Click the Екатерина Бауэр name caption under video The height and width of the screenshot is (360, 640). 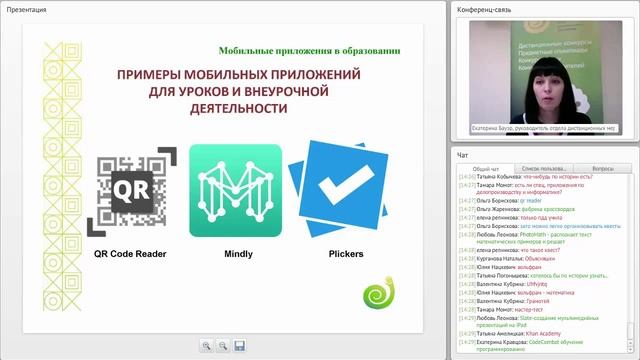pos(544,128)
